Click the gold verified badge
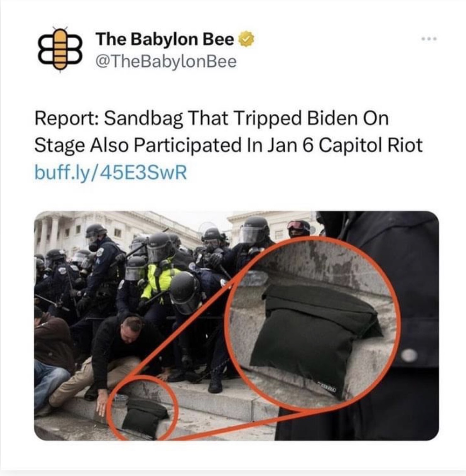The height and width of the screenshot is (476, 466). (247, 39)
